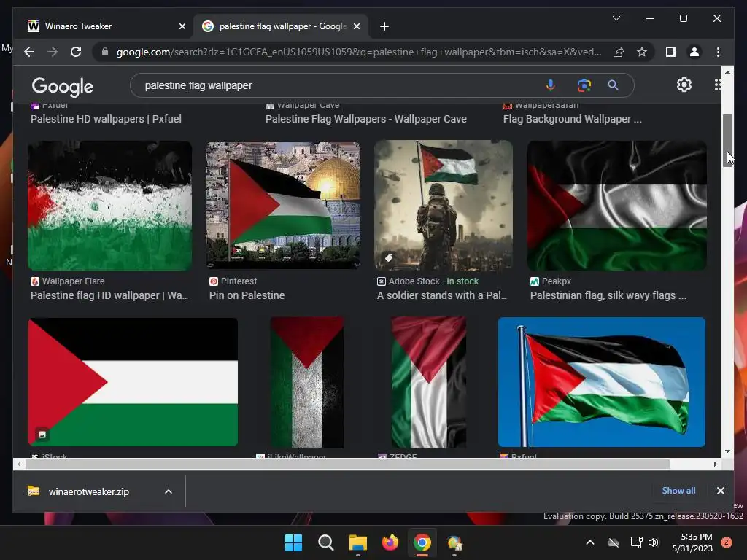Image resolution: width=747 pixels, height=560 pixels.
Task: Click the Pin on Palestine title
Action: (x=247, y=296)
